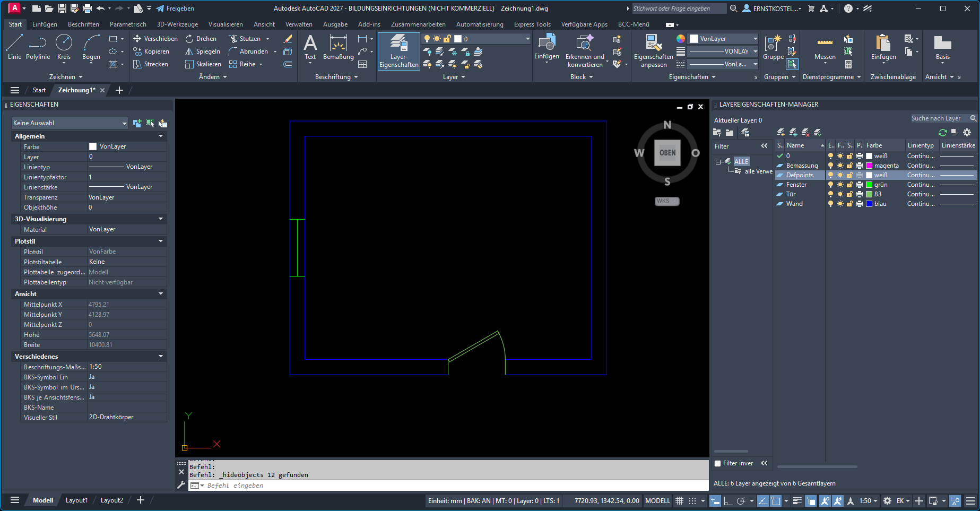This screenshot has width=980, height=511.
Task: Toggle the light bulb for layer Fenster
Action: [x=831, y=185]
